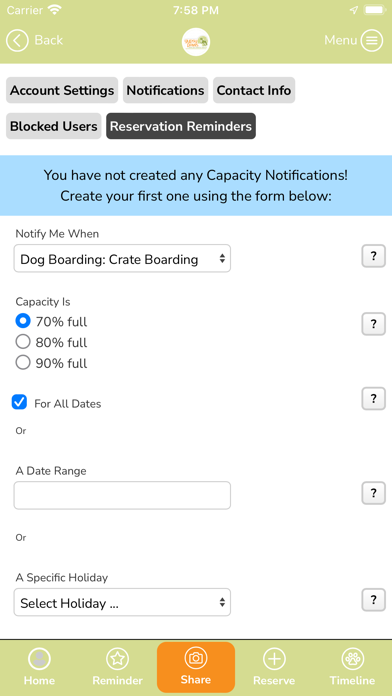Show help for Notify Me When

pyautogui.click(x=373, y=256)
